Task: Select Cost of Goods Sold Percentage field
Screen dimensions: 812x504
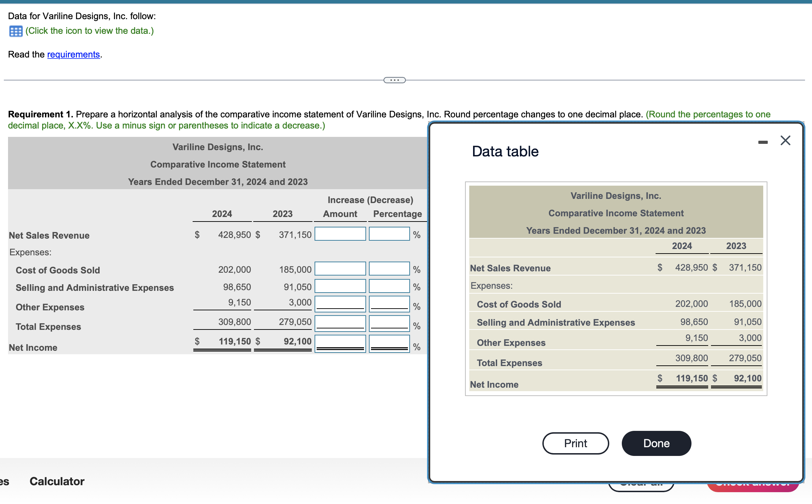Action: (389, 269)
